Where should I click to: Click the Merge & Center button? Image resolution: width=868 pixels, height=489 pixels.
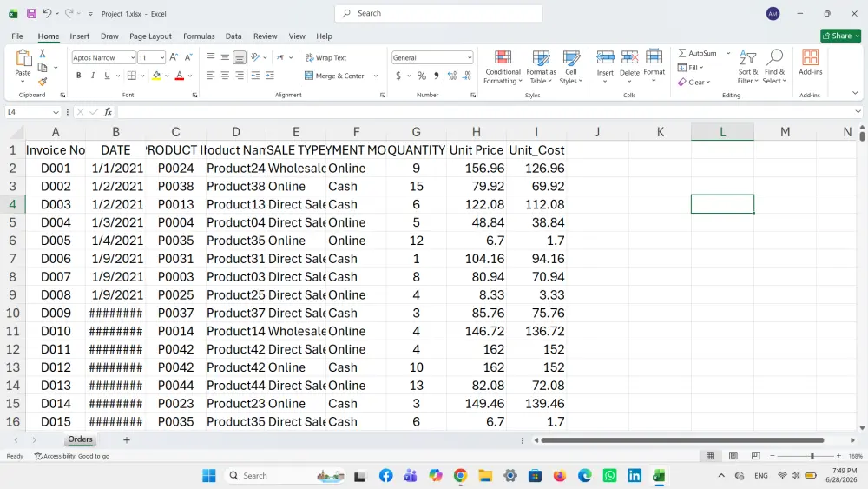point(334,76)
